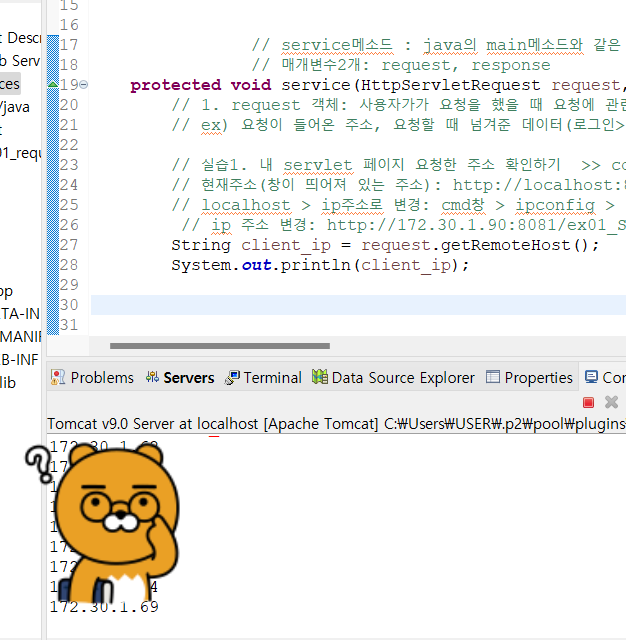Click the 'ip 주소 변경' comment on line 26

click(404, 225)
